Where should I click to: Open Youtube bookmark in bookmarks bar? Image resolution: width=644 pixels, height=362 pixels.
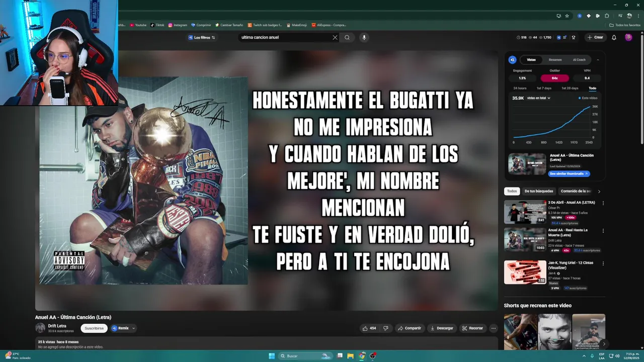point(138,25)
